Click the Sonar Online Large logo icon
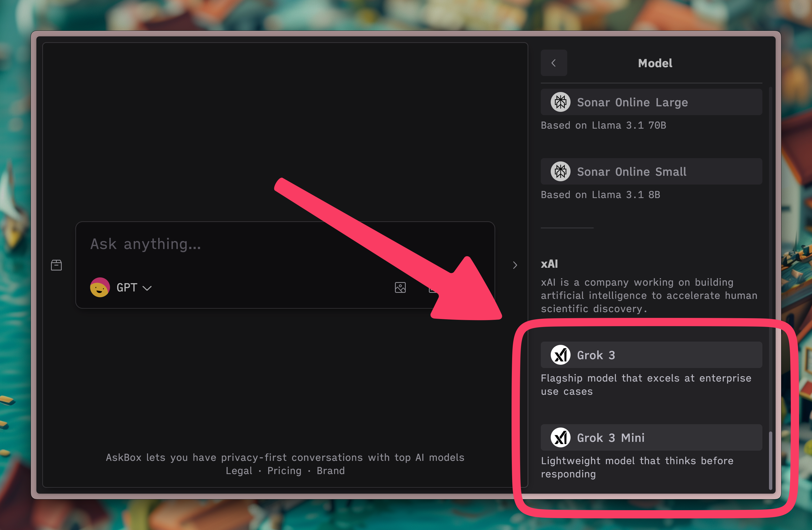Viewport: 812px width, 530px height. (560, 102)
